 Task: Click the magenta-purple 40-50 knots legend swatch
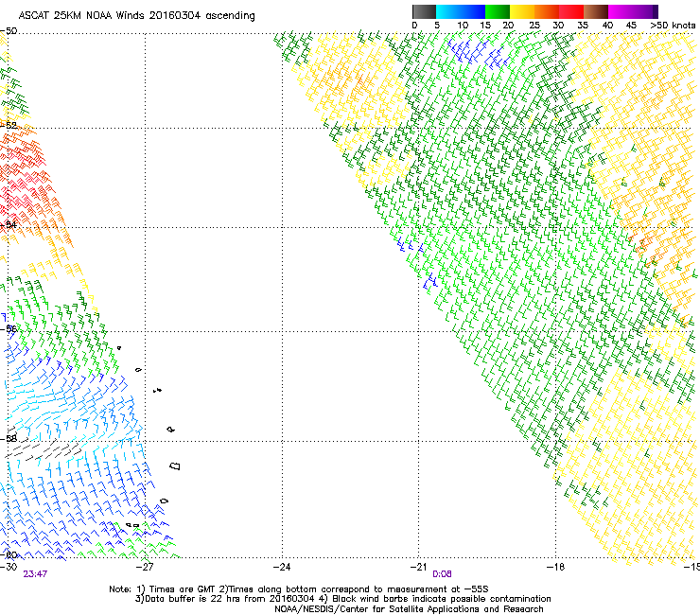[x=633, y=11]
